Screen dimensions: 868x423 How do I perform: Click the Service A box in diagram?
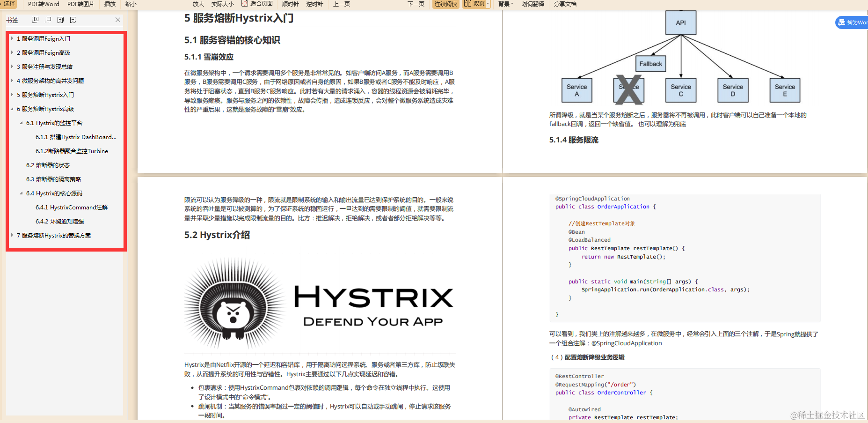pos(576,90)
